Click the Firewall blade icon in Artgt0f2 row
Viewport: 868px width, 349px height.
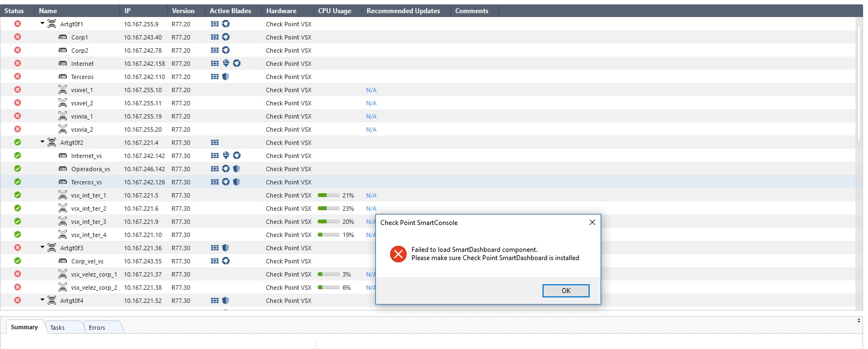215,142
